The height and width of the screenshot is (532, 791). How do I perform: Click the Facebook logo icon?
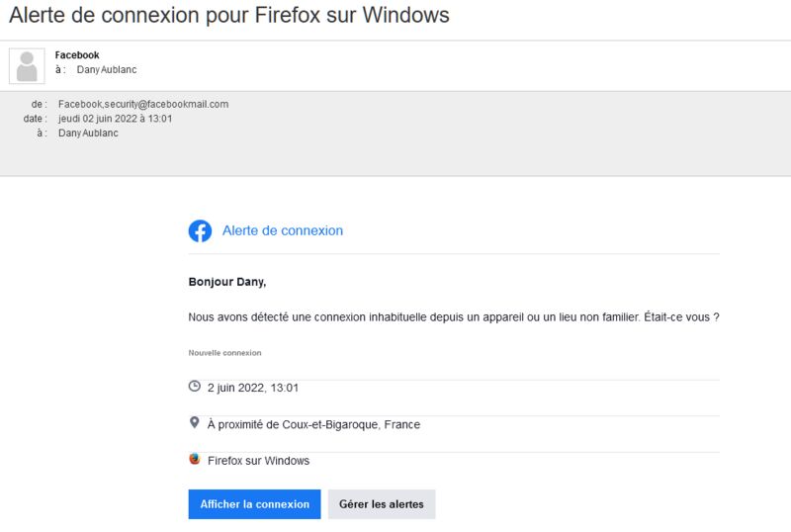[x=201, y=231]
